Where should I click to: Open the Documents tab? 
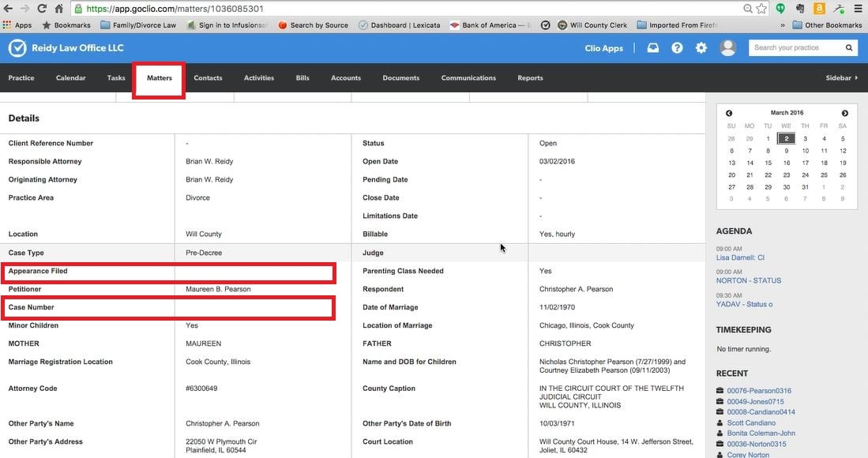tap(400, 78)
